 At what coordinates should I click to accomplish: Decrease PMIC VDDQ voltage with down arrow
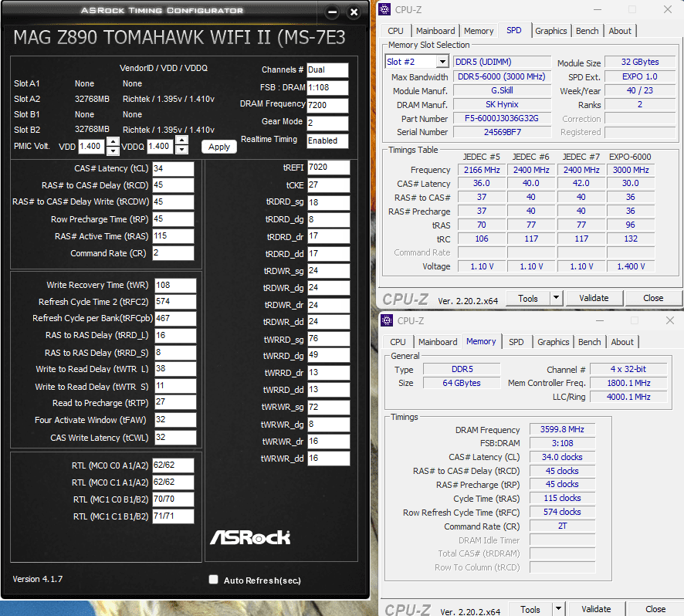(182, 150)
